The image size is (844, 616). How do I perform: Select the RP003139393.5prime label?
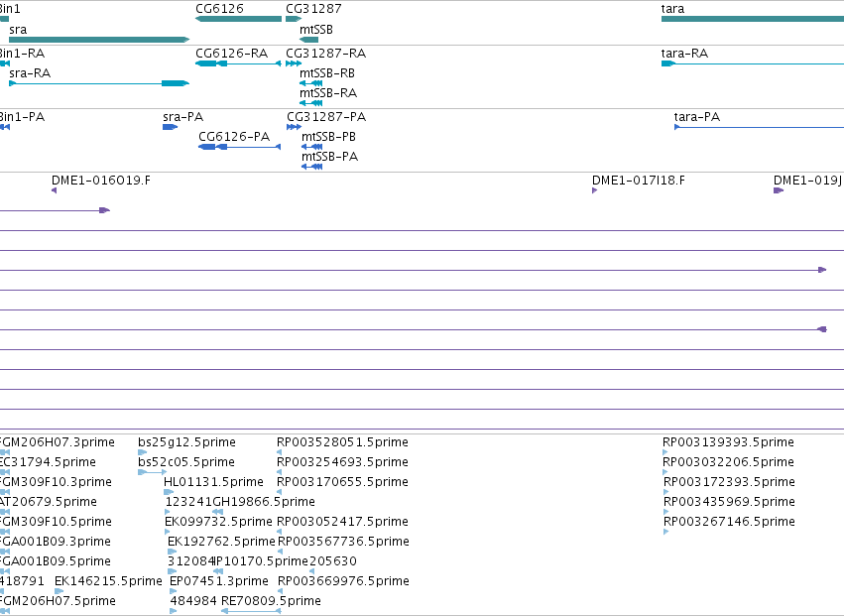(728, 442)
